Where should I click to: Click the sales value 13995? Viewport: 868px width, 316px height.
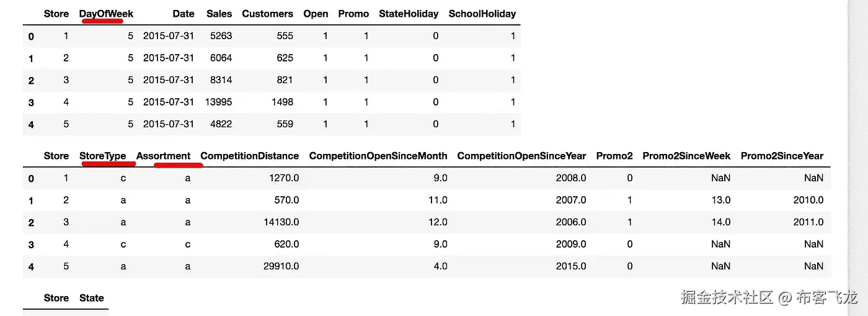[x=218, y=102]
